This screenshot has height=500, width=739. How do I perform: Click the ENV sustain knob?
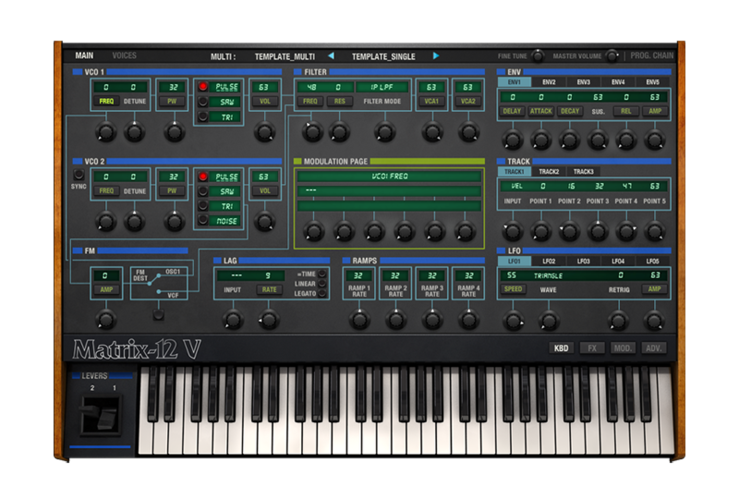(x=598, y=139)
